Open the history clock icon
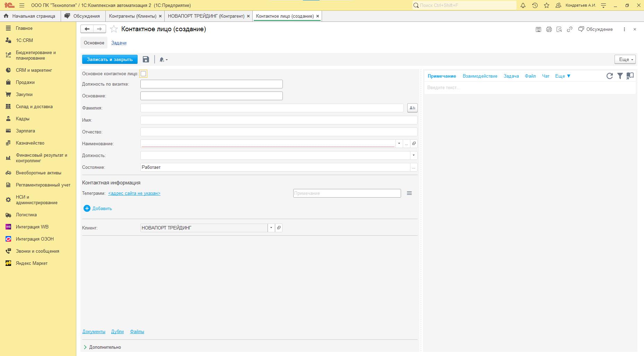 535,6
